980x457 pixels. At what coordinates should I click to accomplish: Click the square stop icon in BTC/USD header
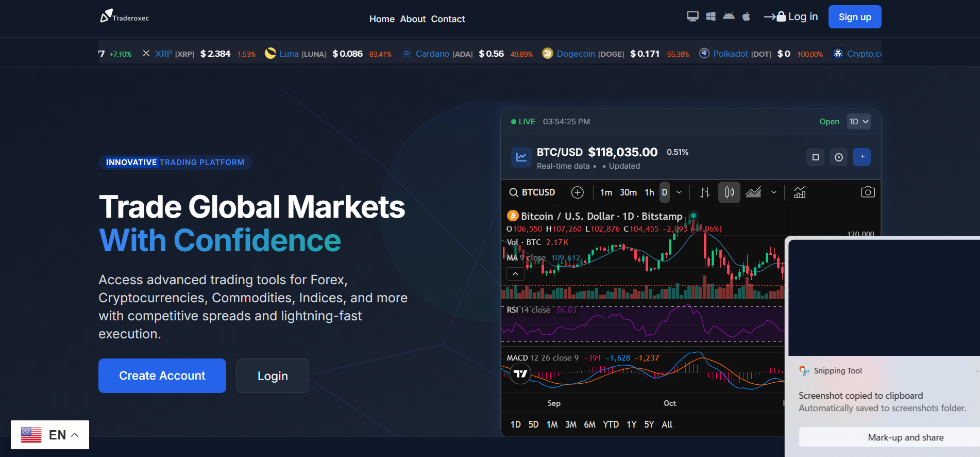815,157
